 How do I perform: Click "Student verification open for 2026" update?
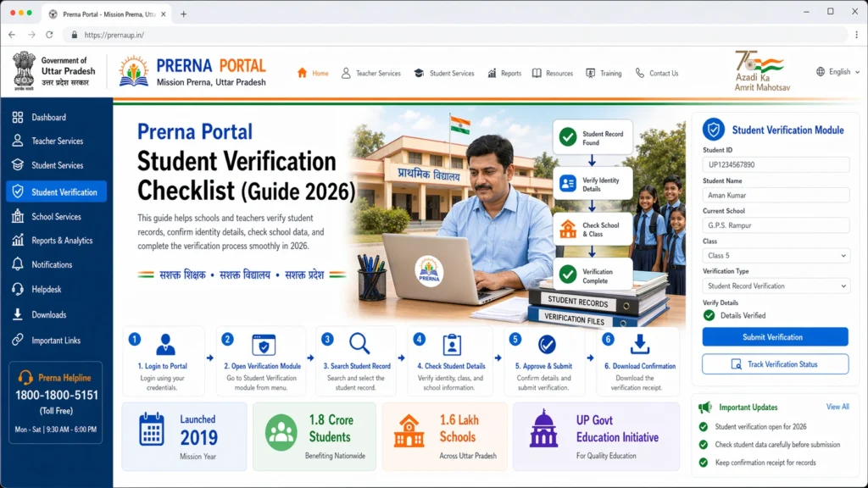click(x=760, y=427)
